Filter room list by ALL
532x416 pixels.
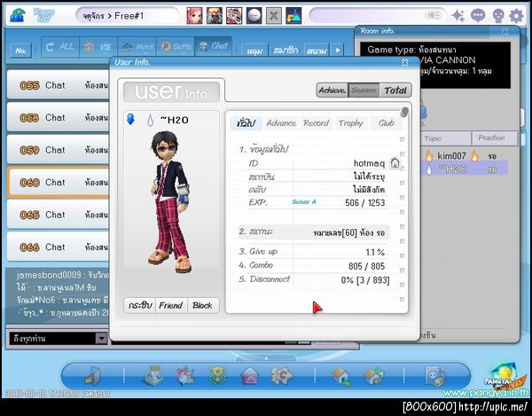coord(60,46)
